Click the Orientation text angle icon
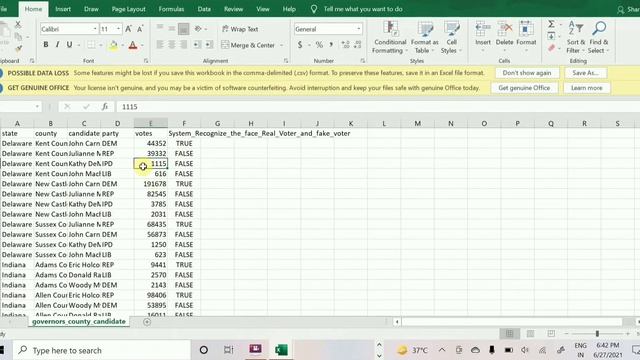 198,29
